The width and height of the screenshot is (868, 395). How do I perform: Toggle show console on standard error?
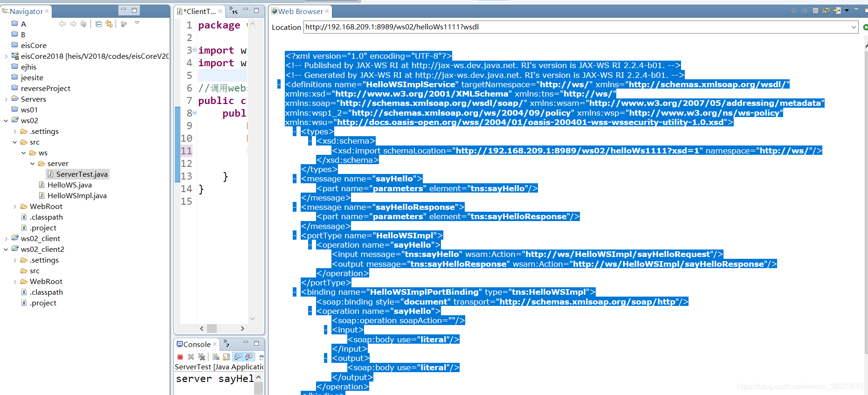[x=249, y=357]
